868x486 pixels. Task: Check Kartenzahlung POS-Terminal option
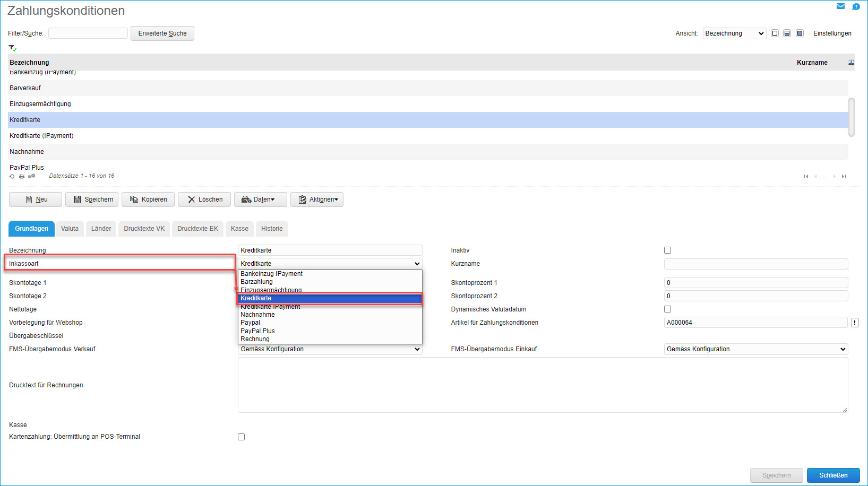pos(242,437)
